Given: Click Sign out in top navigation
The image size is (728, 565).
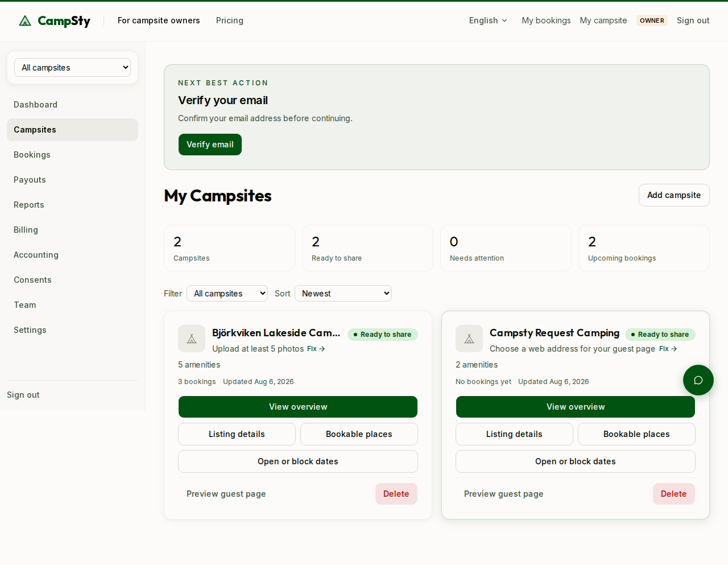Looking at the screenshot, I should [693, 20].
